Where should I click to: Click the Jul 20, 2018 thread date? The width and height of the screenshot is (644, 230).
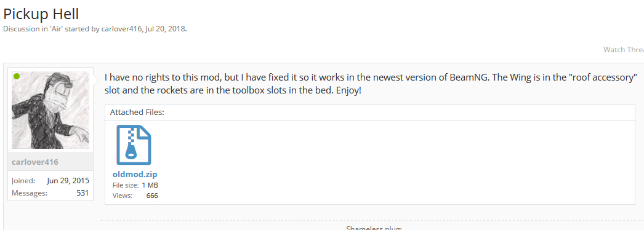166,30
